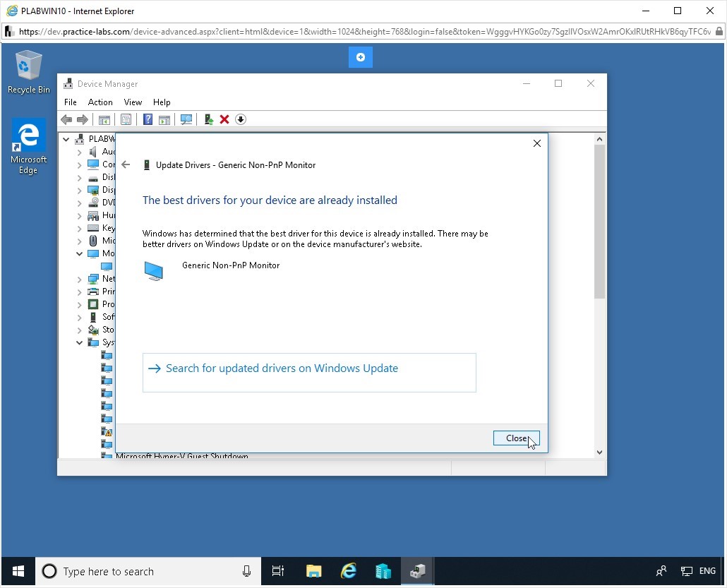Open the File menu in Device Manager

pyautogui.click(x=71, y=102)
